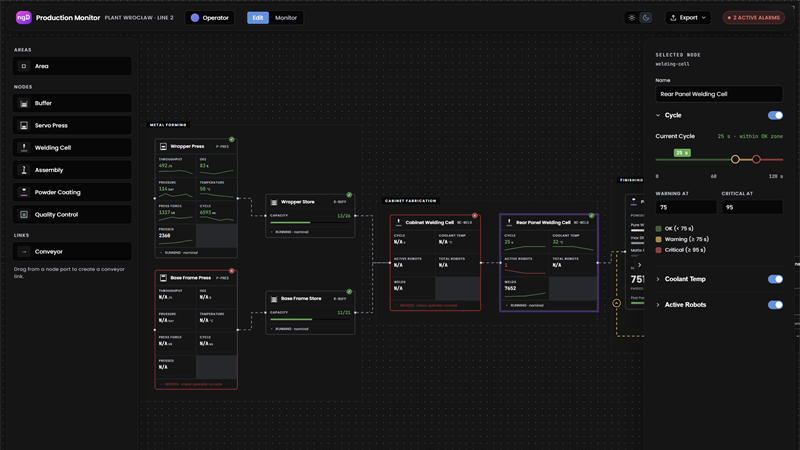This screenshot has height=450, width=800.
Task: Click Base Frame Store capacity value 11/21
Action: pyautogui.click(x=344, y=313)
